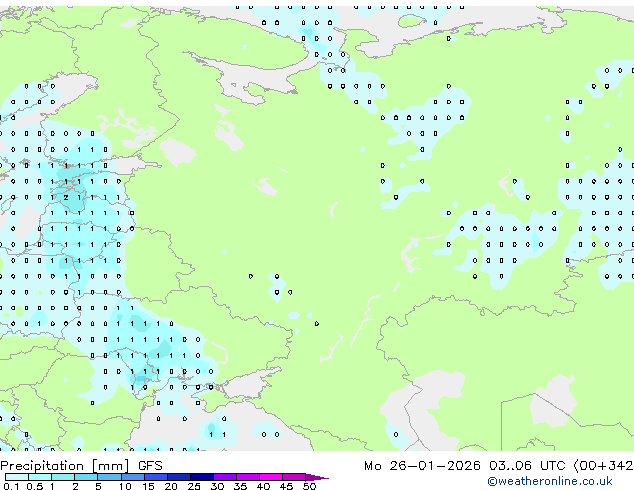
Task: Click the 0.1 to 0.5 mm legend swatch
Action: click(x=17, y=477)
